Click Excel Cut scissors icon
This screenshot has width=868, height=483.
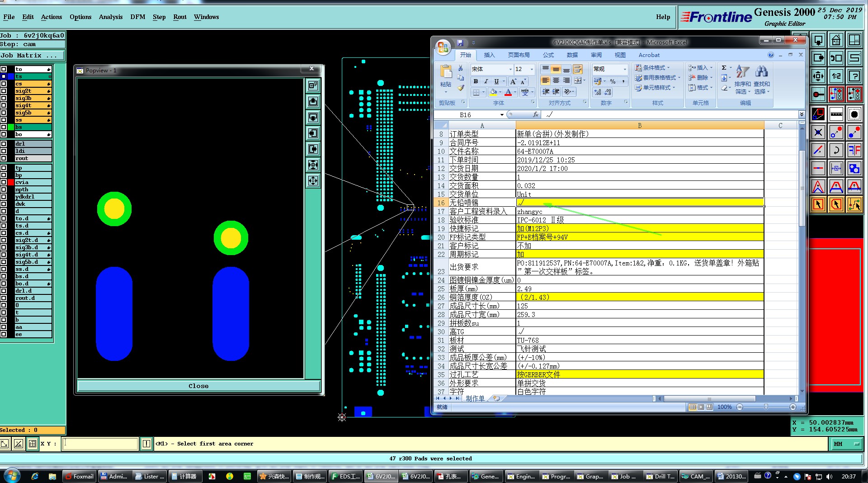point(461,68)
